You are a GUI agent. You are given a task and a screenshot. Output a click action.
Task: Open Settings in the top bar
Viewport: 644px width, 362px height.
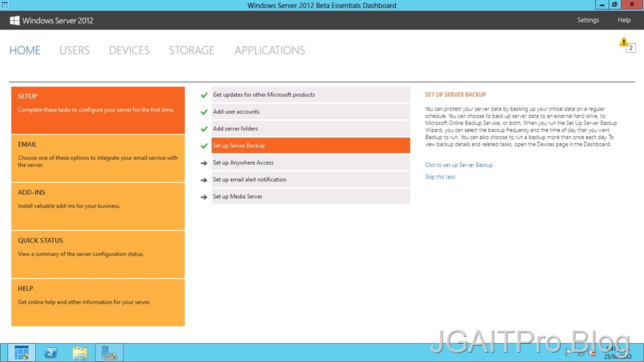click(587, 20)
